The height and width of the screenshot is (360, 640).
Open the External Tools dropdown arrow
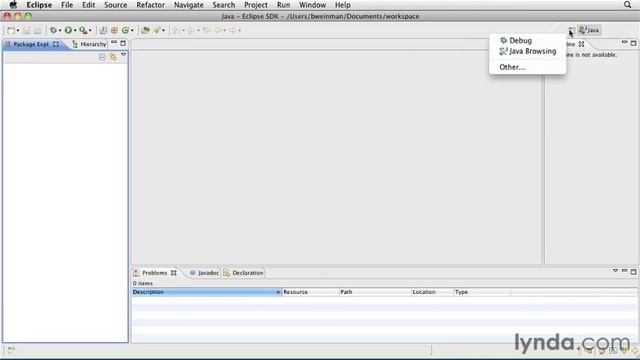[90, 31]
